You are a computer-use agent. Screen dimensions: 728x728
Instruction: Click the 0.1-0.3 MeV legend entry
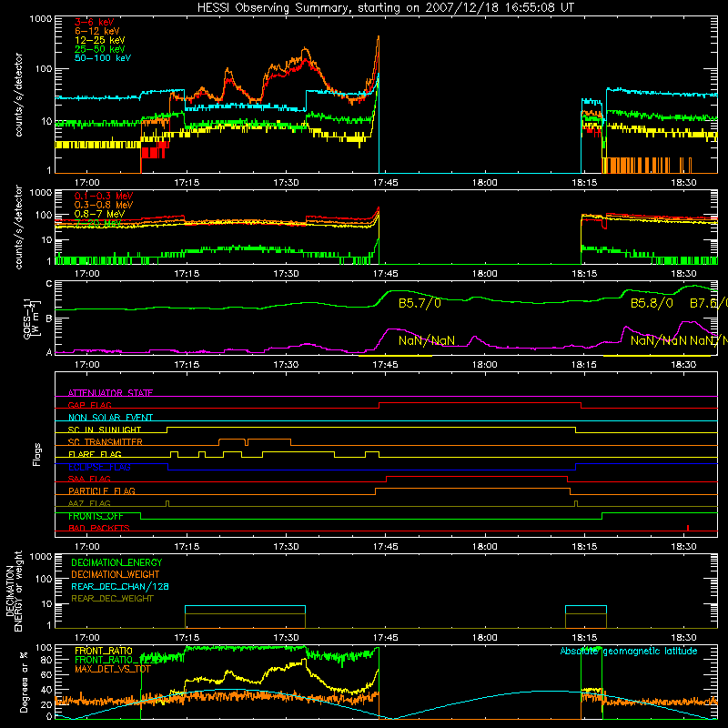pos(104,196)
